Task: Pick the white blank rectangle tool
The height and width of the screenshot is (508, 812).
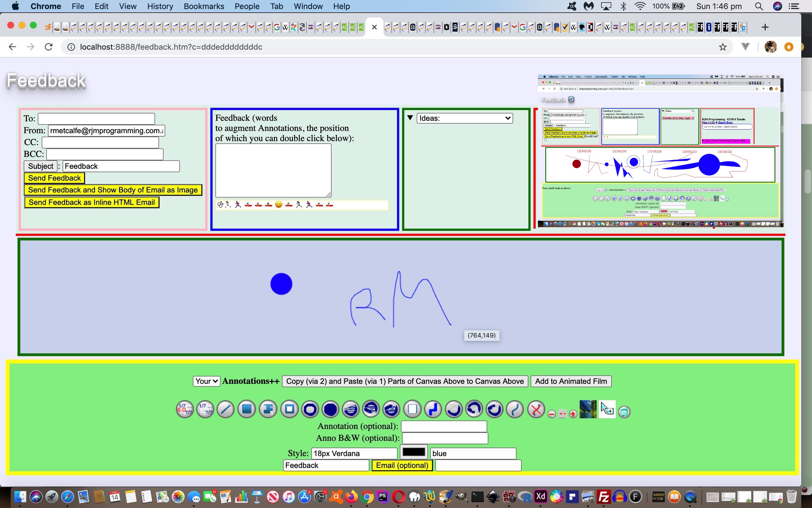Action: coord(412,409)
